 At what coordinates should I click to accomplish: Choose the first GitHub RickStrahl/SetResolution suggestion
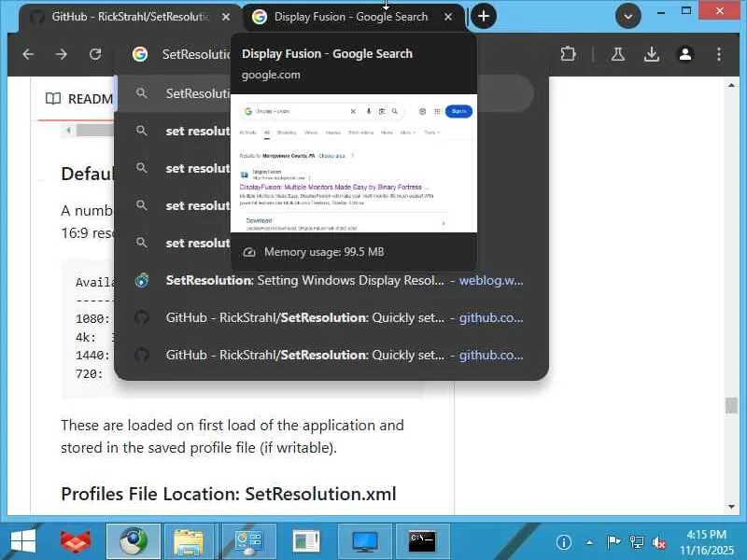pyautogui.click(x=331, y=317)
